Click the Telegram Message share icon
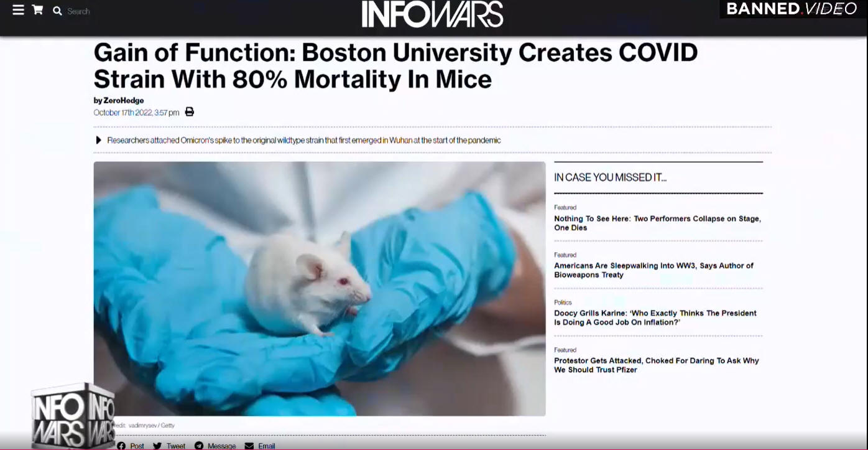Viewport: 868px width, 450px height. coord(199,446)
